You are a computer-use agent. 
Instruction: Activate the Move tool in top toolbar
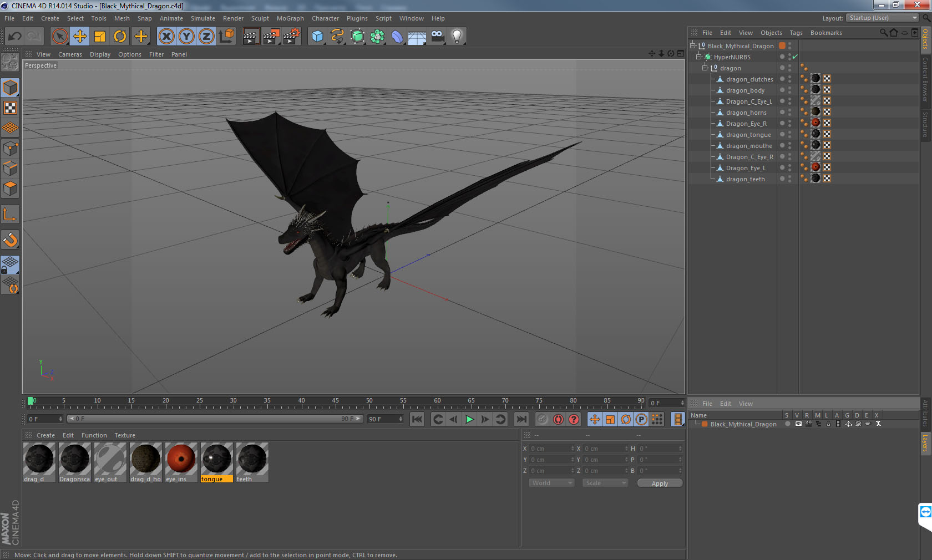[80, 37]
